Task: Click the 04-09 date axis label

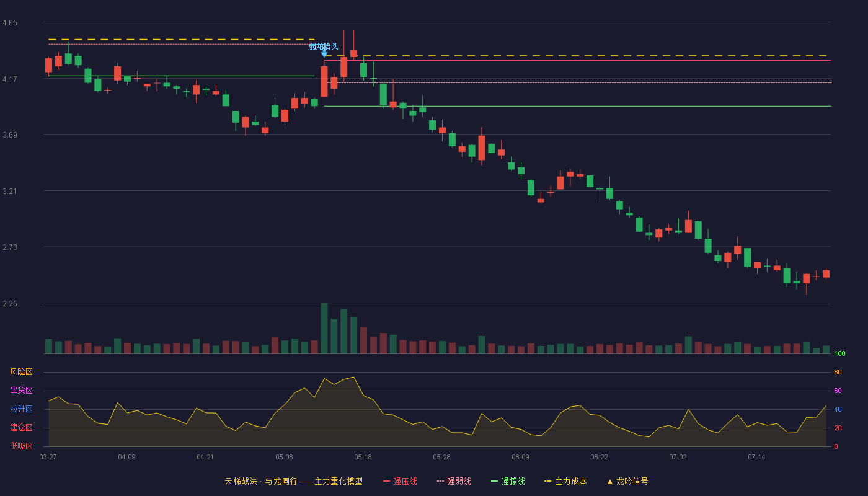Action: (126, 457)
